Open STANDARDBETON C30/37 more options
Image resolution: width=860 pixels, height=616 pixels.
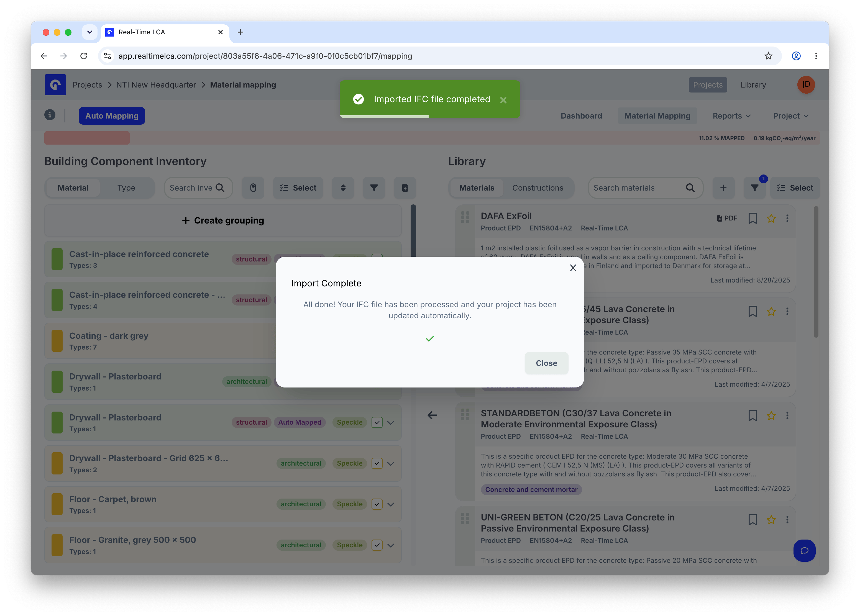[787, 416]
